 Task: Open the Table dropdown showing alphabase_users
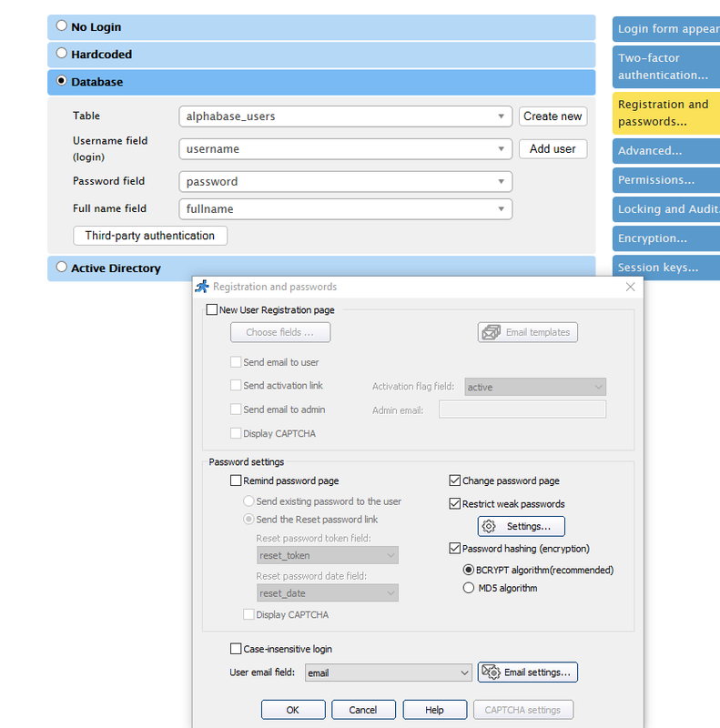pyautogui.click(x=346, y=116)
